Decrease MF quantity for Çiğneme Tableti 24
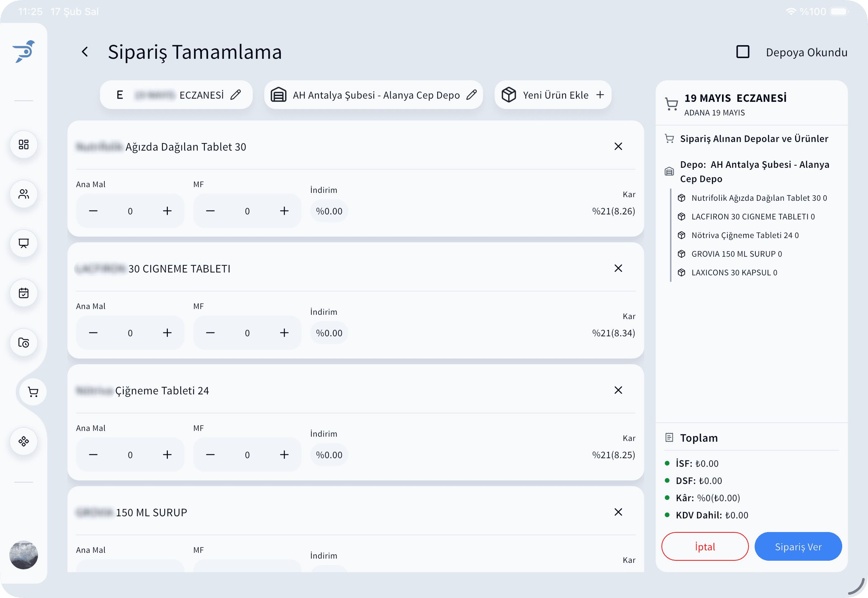The image size is (868, 598). coord(210,455)
